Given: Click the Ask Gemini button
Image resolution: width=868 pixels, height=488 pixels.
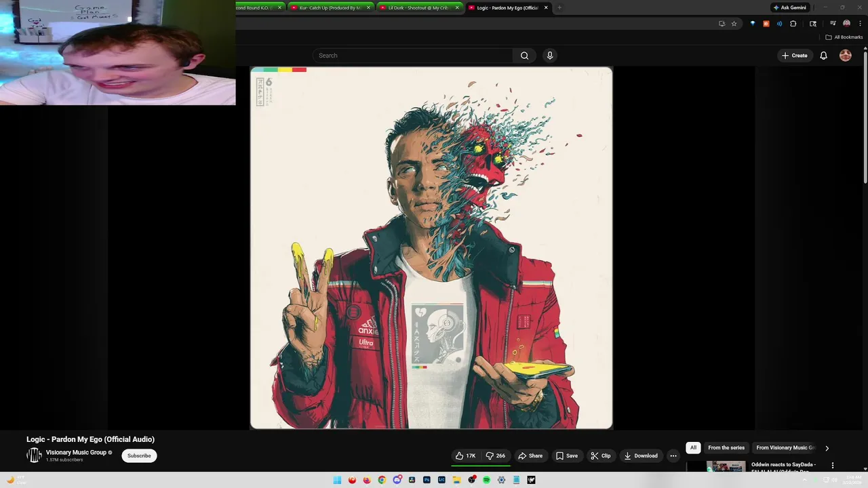Looking at the screenshot, I should (x=789, y=7).
